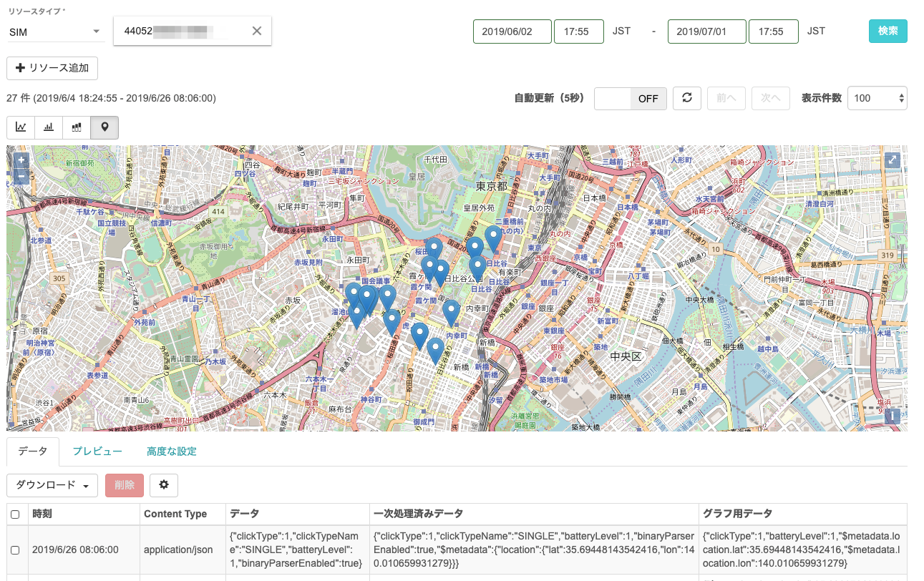Viewport: 924px width, 581px height.
Task: Open the 高度な設定 tab
Action: coord(171,451)
